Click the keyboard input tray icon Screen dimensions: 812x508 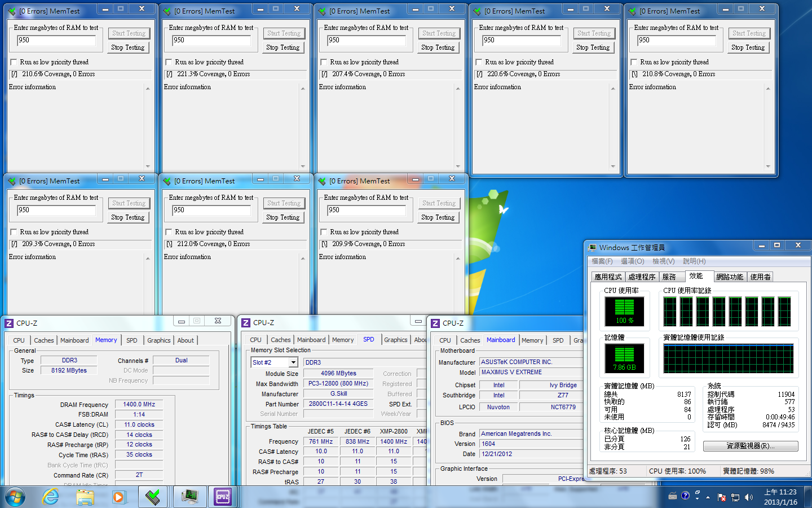[x=672, y=496]
